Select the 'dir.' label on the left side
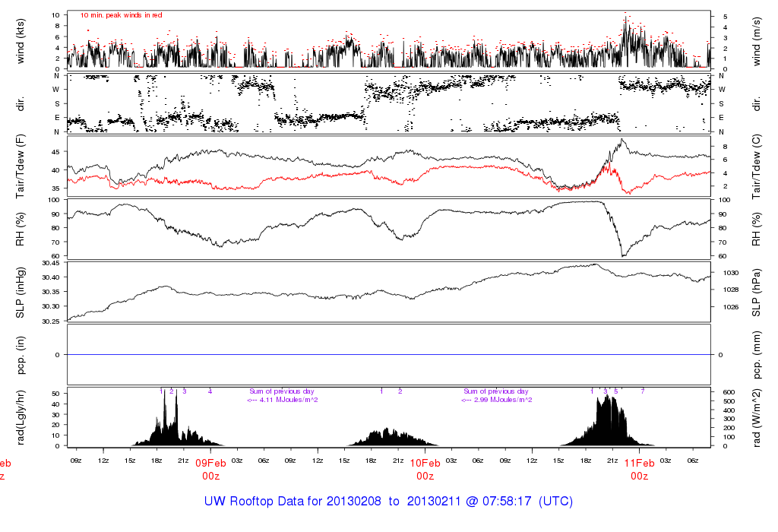Image resolution: width=778 pixels, height=532 pixels. tap(20, 104)
